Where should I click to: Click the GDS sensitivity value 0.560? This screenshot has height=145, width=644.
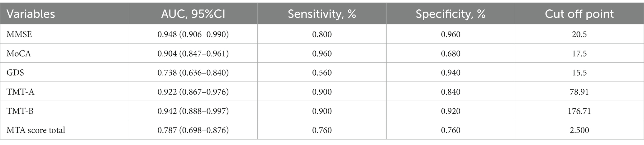click(322, 73)
